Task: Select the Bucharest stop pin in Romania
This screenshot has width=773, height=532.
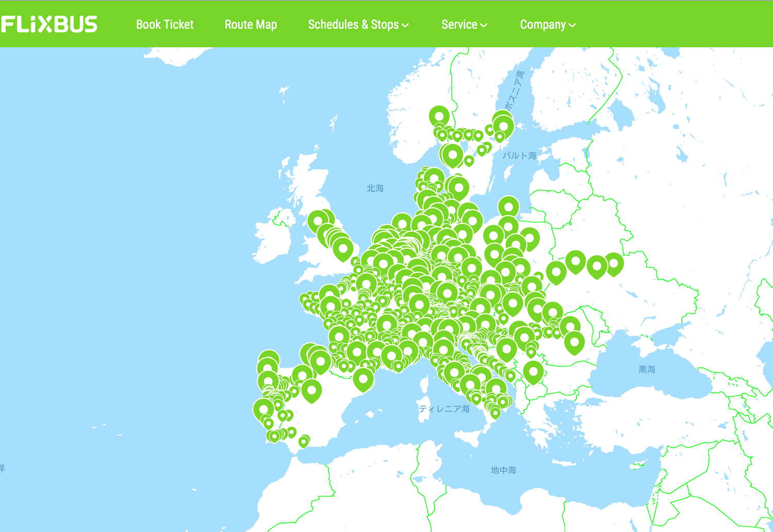Action: [574, 343]
